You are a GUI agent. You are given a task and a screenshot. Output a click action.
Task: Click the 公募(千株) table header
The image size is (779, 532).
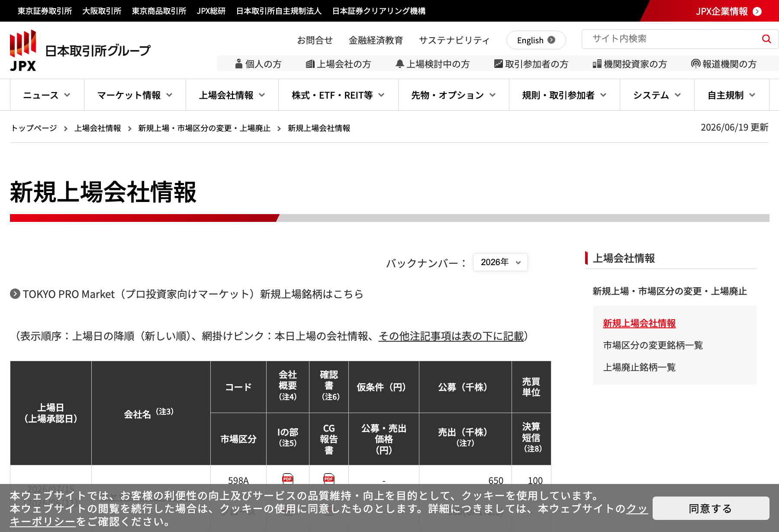pyautogui.click(x=465, y=387)
